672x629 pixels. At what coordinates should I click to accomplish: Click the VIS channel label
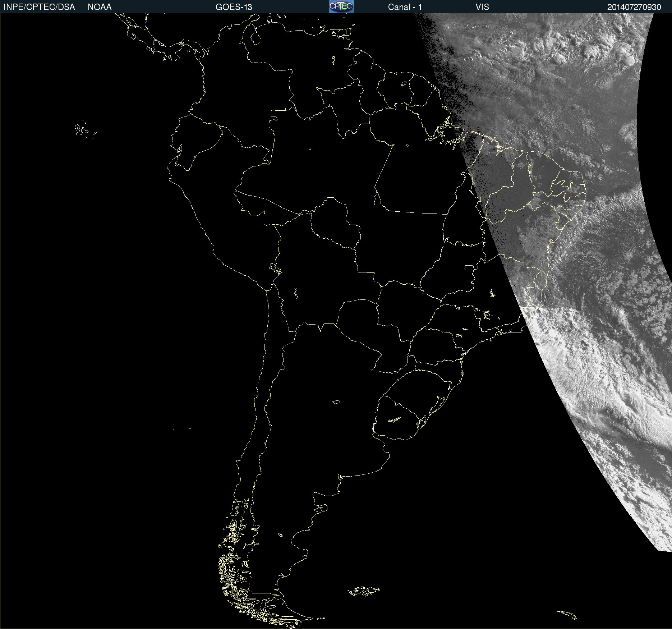click(482, 7)
